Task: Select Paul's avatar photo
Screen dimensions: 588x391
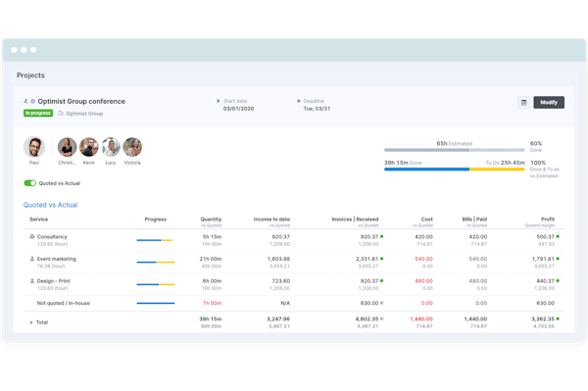Action: [34, 147]
